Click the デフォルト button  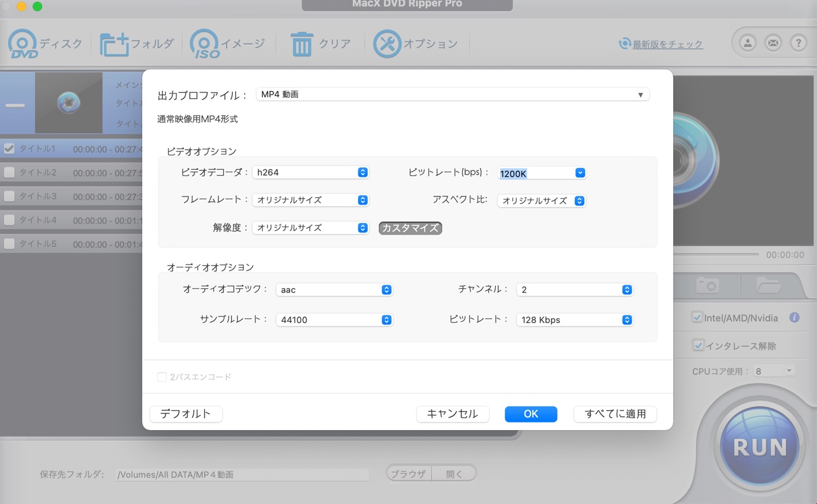(186, 414)
